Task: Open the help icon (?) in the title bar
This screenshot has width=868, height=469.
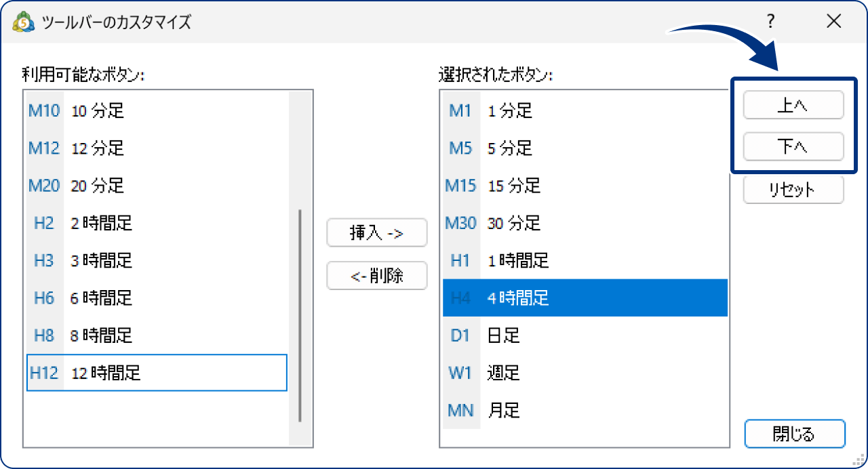Action: point(770,21)
